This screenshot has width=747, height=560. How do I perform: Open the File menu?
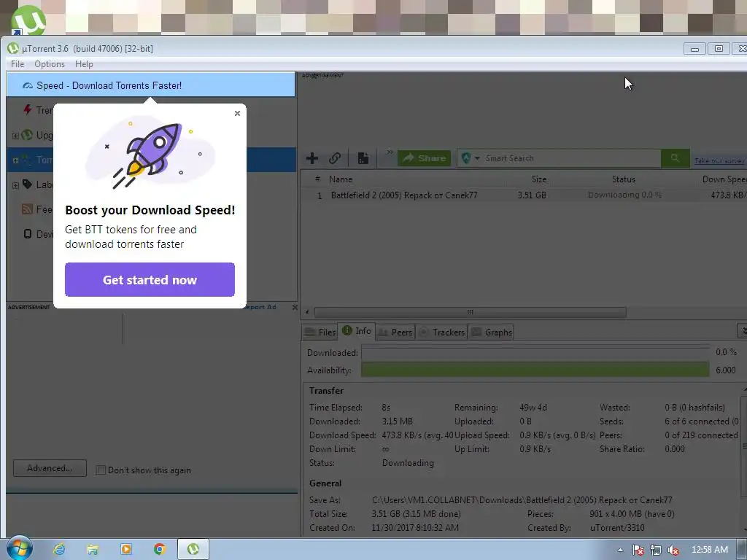coord(18,64)
